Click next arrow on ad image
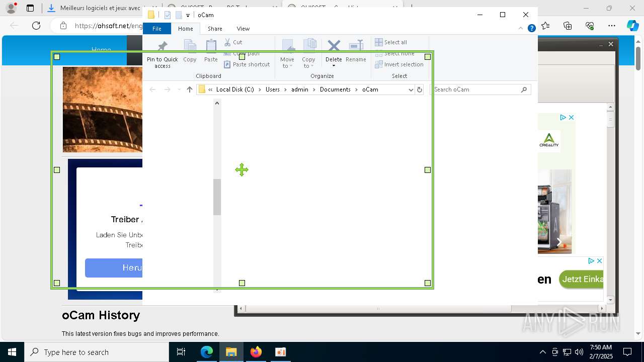The width and height of the screenshot is (644, 362). coord(558,242)
